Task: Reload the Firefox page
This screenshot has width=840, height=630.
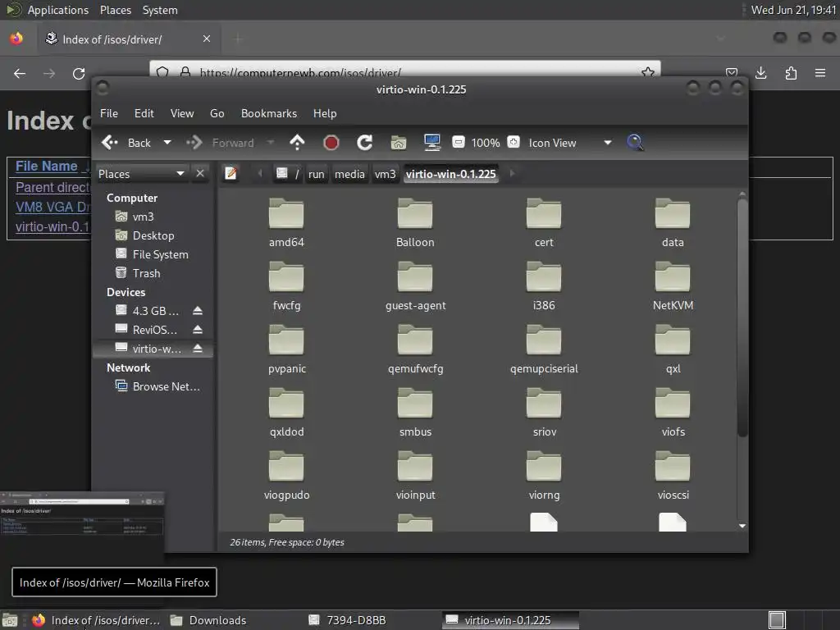Action: coord(79,73)
